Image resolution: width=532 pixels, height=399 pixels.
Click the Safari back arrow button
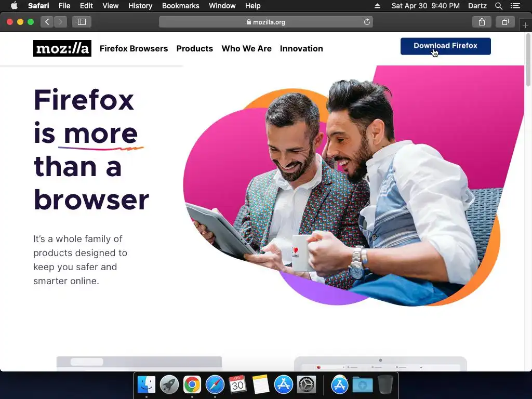[x=47, y=22]
